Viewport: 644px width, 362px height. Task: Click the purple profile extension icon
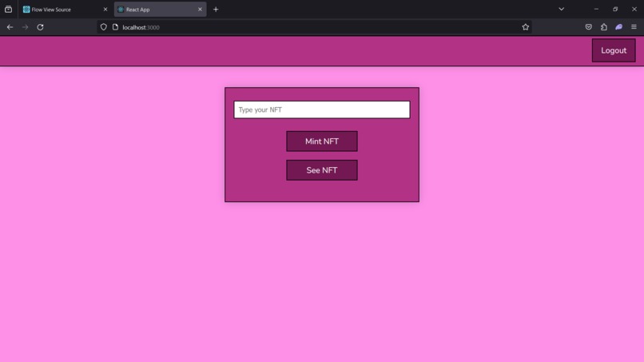[x=619, y=27]
